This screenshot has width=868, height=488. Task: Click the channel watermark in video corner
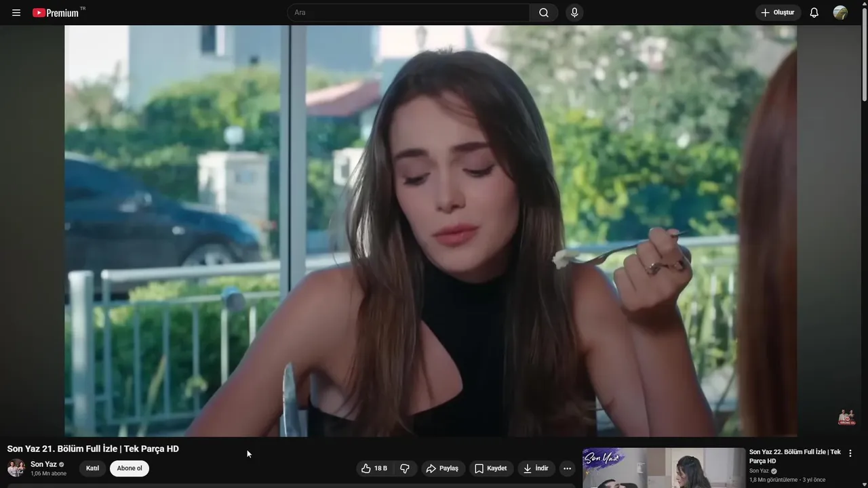click(x=846, y=417)
